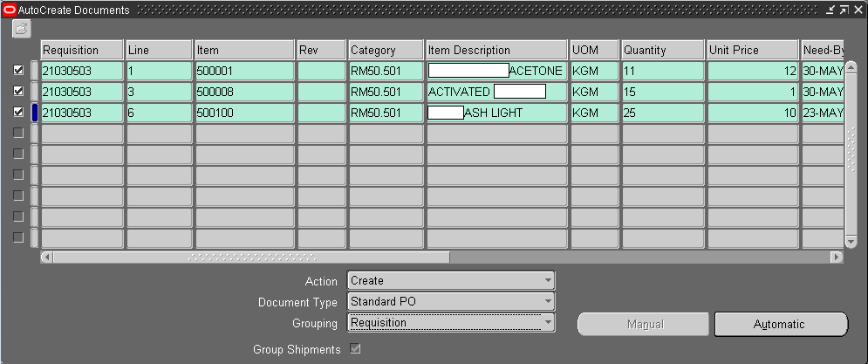Image resolution: width=868 pixels, height=364 pixels.
Task: Tick the first empty row checkbox below line 6
Action: pos(18,133)
